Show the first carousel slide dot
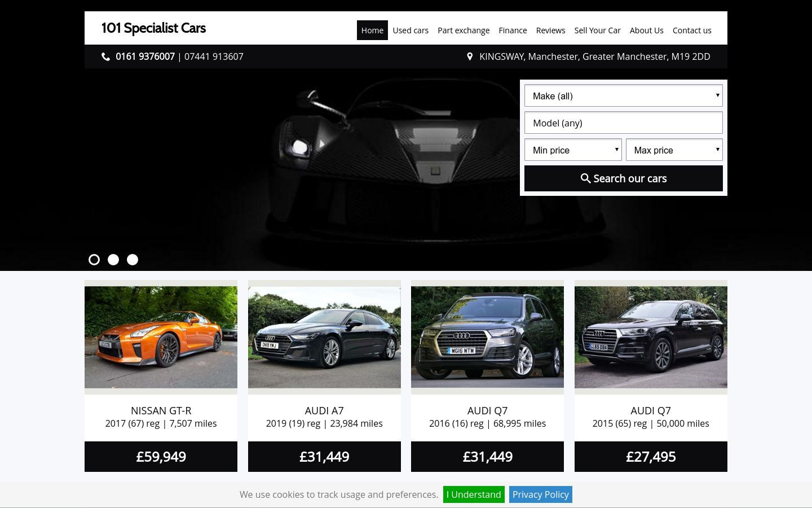This screenshot has height=508, width=812. pos(94,260)
